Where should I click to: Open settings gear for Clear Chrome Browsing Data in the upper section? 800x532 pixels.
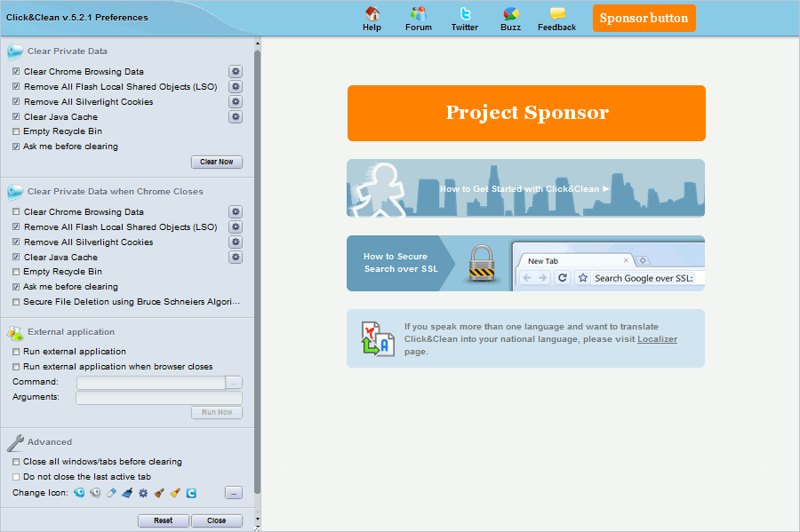[236, 71]
